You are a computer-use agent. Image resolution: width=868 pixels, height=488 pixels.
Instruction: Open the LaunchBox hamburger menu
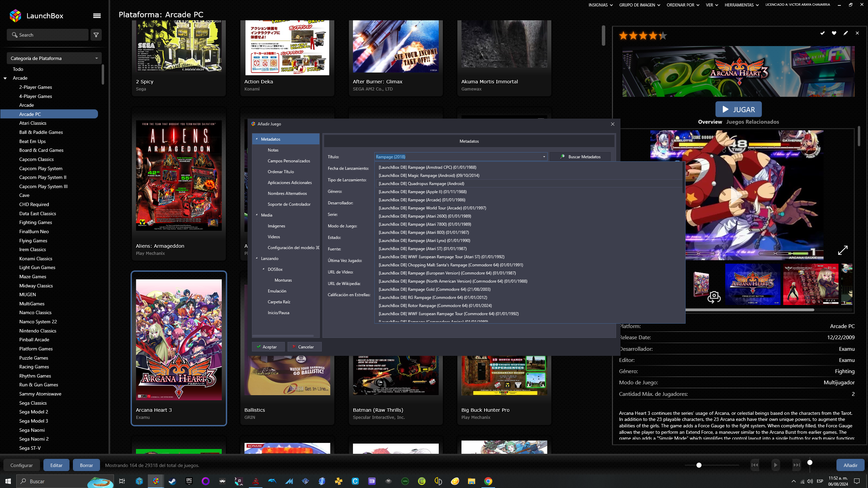[x=97, y=16]
